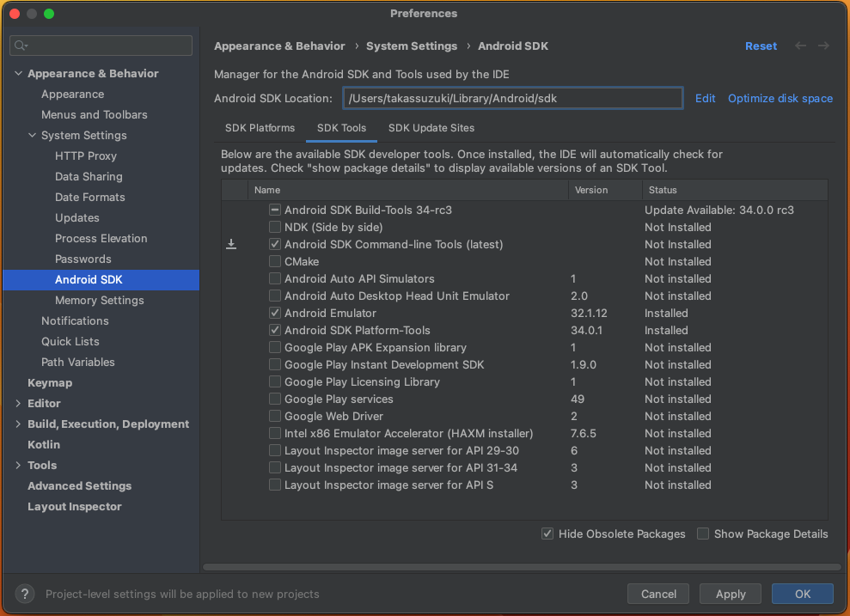The height and width of the screenshot is (616, 850).
Task: Click the Edit link for SDK location
Action: [x=705, y=99]
